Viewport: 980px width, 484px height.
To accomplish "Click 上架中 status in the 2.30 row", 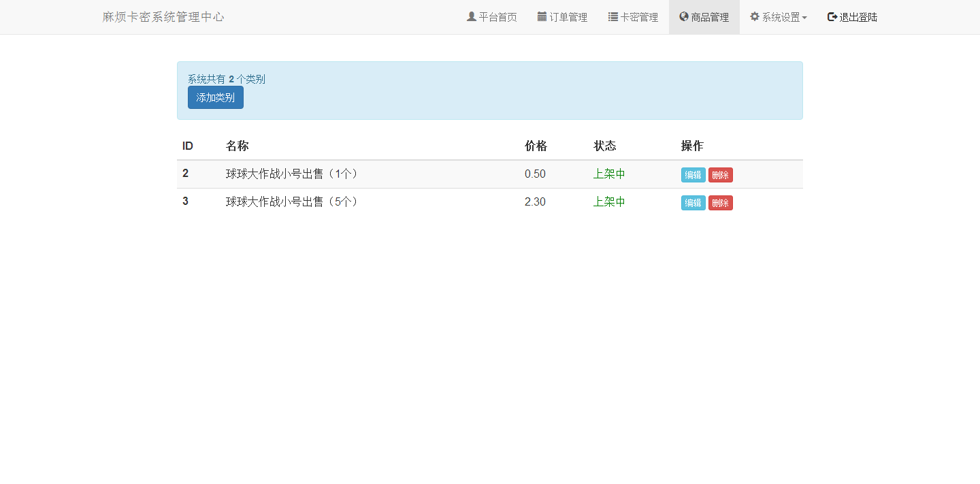I will point(609,201).
